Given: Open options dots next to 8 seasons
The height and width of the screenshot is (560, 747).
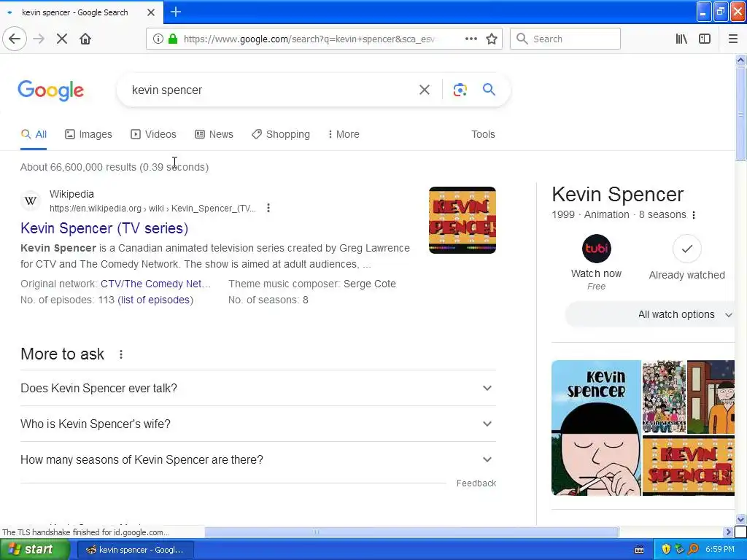Looking at the screenshot, I should (694, 215).
